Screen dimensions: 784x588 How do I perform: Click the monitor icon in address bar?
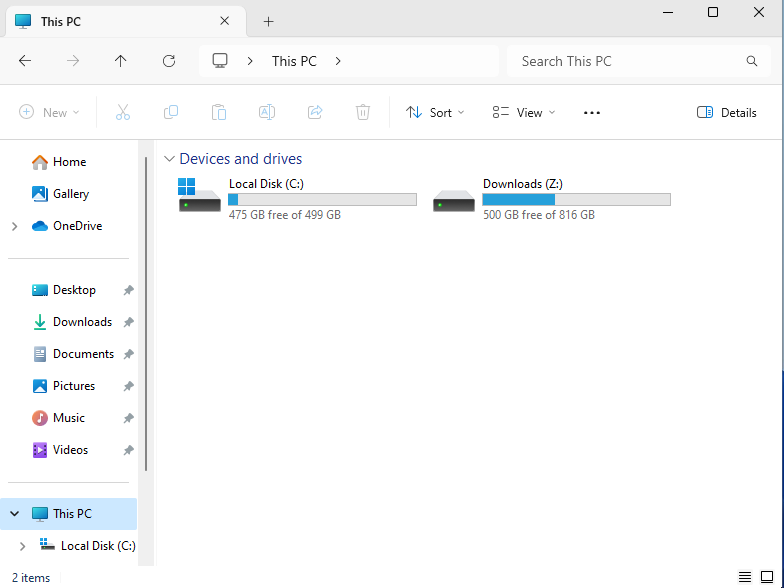(x=220, y=61)
